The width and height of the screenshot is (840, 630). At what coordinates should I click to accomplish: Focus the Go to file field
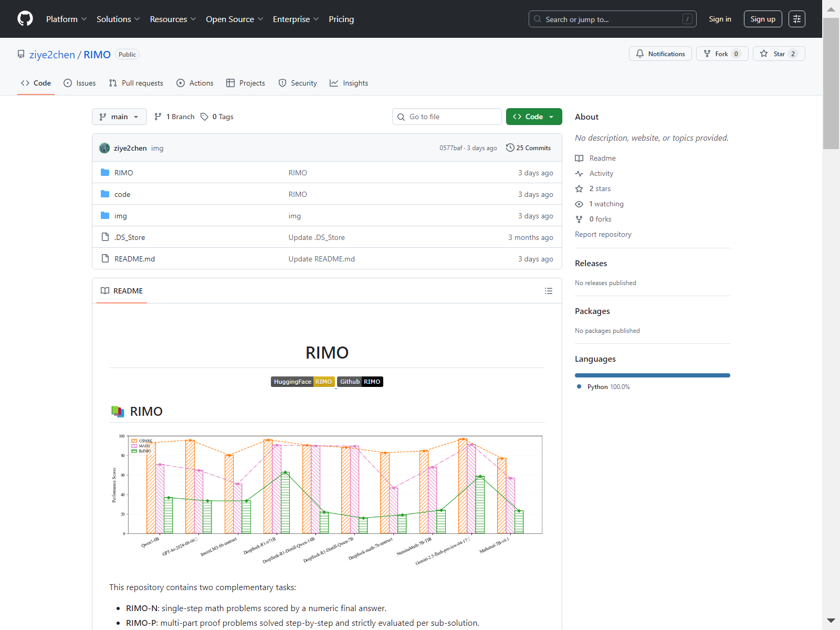pyautogui.click(x=447, y=117)
